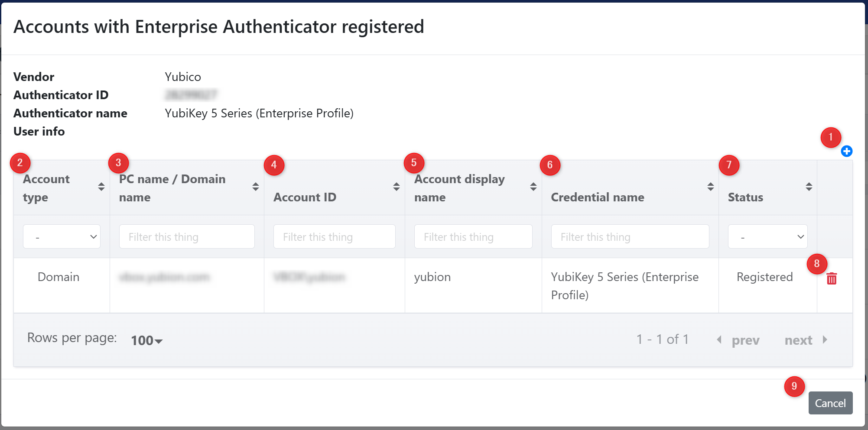Focus the Credential name filter field
868x430 pixels.
pos(630,236)
